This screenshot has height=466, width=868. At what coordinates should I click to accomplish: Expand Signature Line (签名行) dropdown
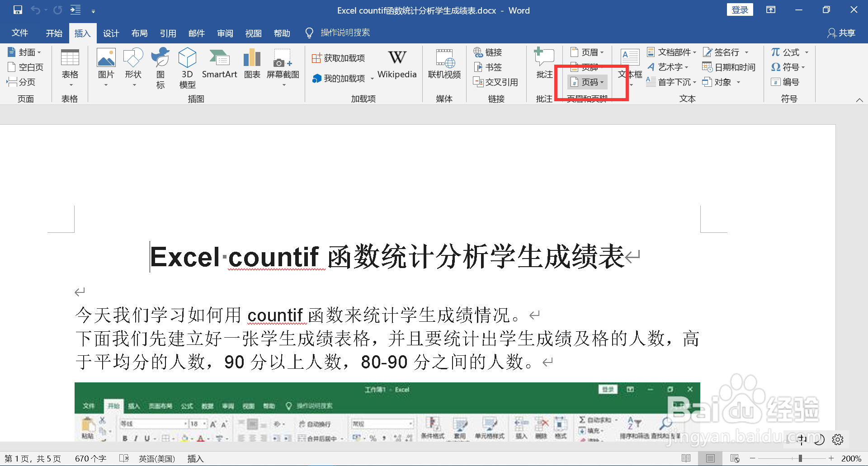tap(726, 52)
